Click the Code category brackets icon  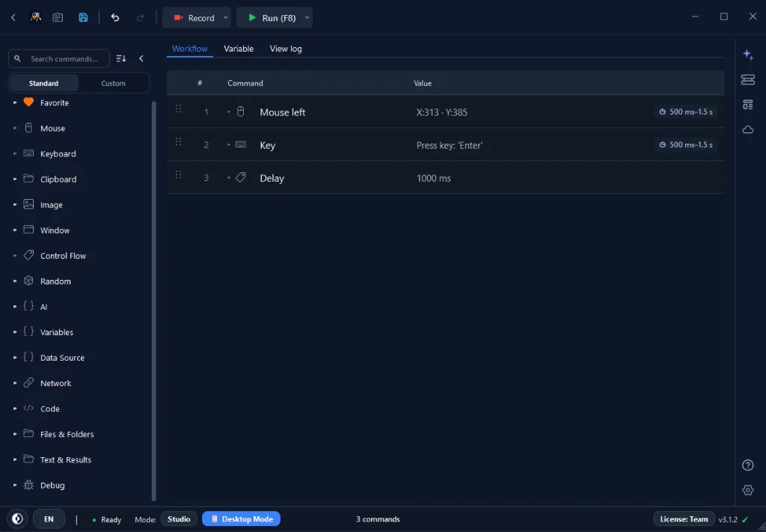coord(29,408)
